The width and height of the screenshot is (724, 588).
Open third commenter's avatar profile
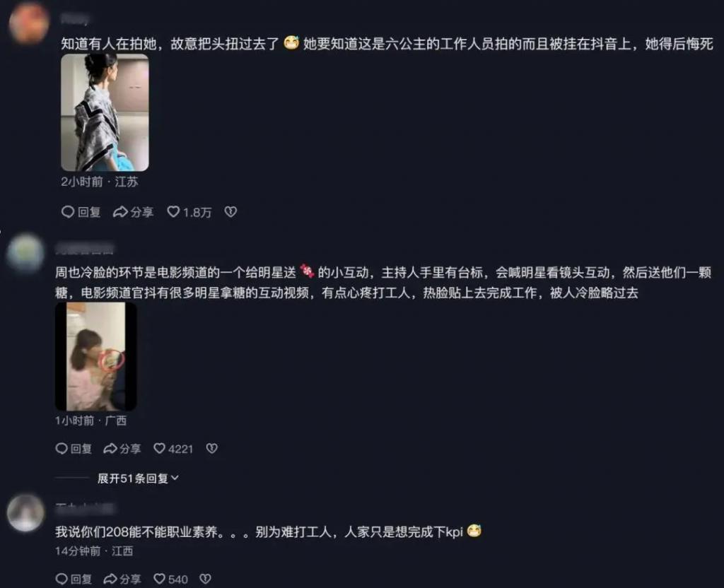point(25,513)
